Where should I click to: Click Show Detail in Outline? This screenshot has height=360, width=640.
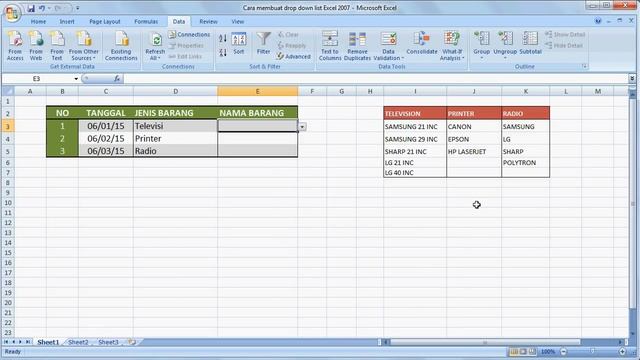click(x=565, y=35)
